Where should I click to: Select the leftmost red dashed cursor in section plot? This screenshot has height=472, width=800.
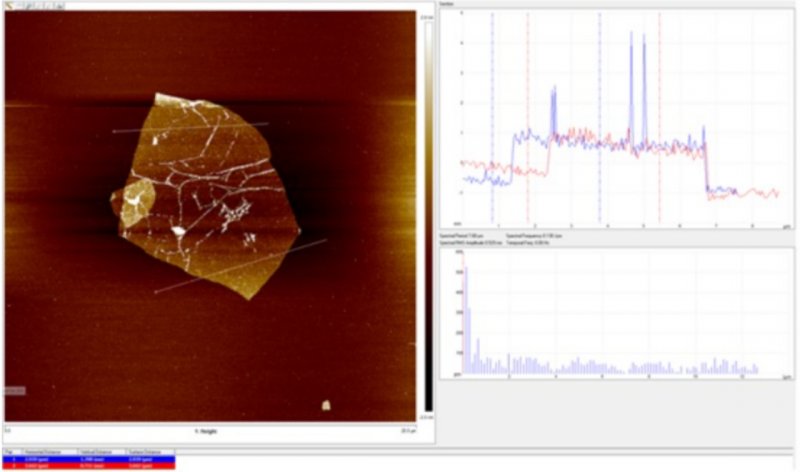coord(528,120)
